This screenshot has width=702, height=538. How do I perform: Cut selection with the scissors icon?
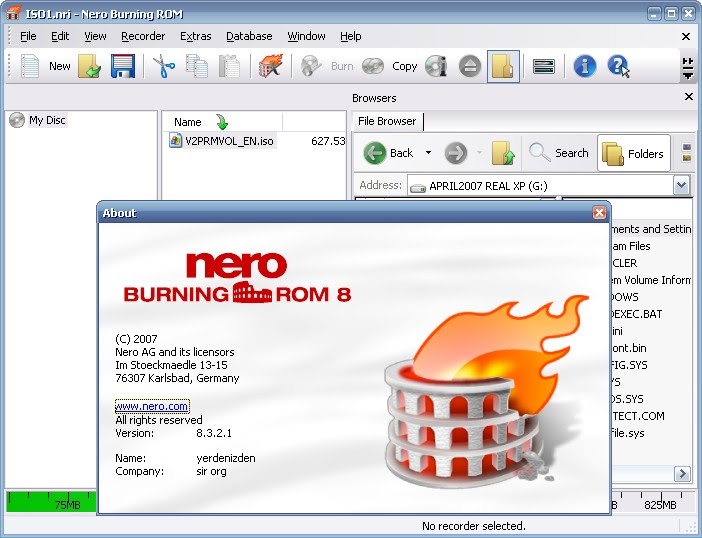[x=164, y=66]
